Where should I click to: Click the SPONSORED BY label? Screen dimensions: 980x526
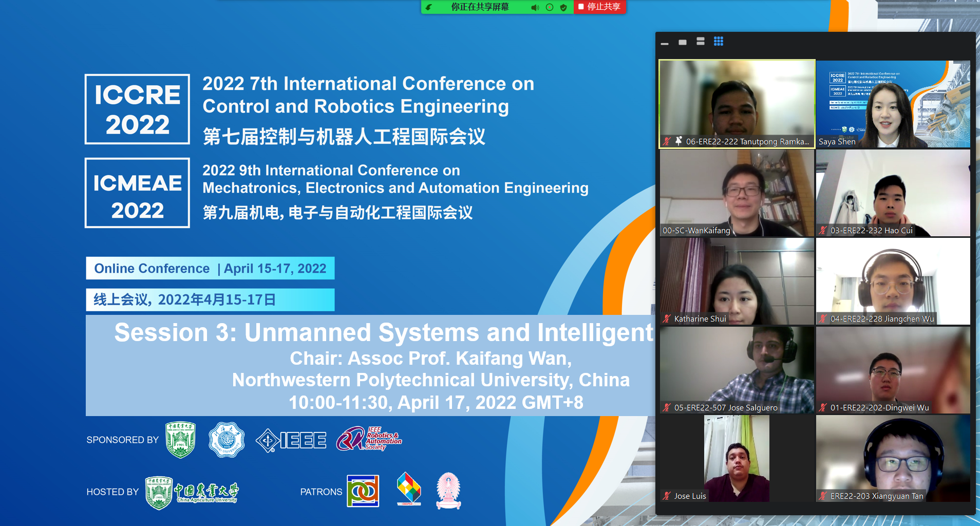click(x=123, y=440)
